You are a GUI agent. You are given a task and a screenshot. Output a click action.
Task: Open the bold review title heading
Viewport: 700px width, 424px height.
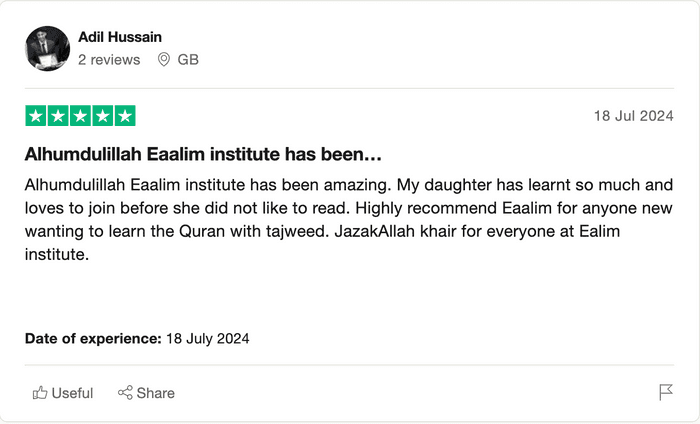tap(204, 156)
